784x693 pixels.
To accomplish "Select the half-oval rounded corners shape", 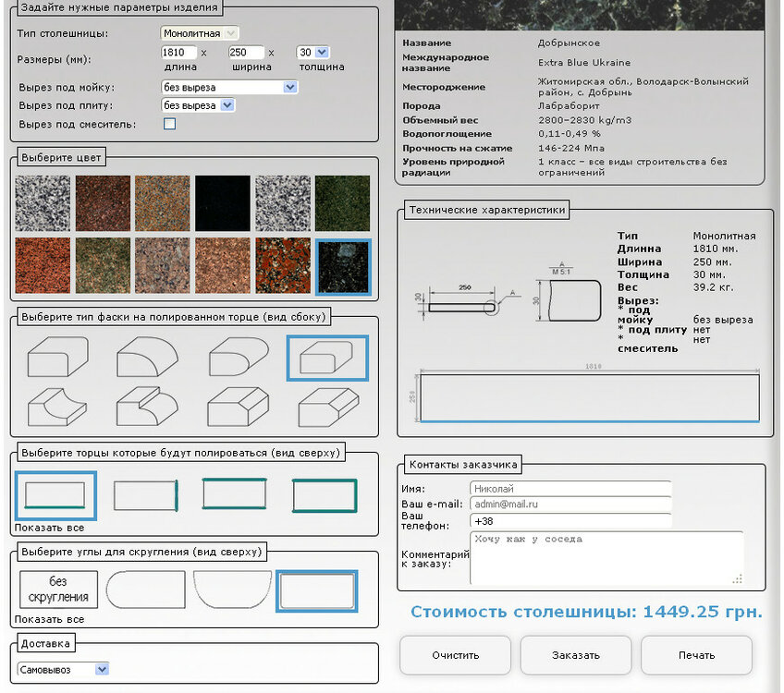I will pos(232,590).
